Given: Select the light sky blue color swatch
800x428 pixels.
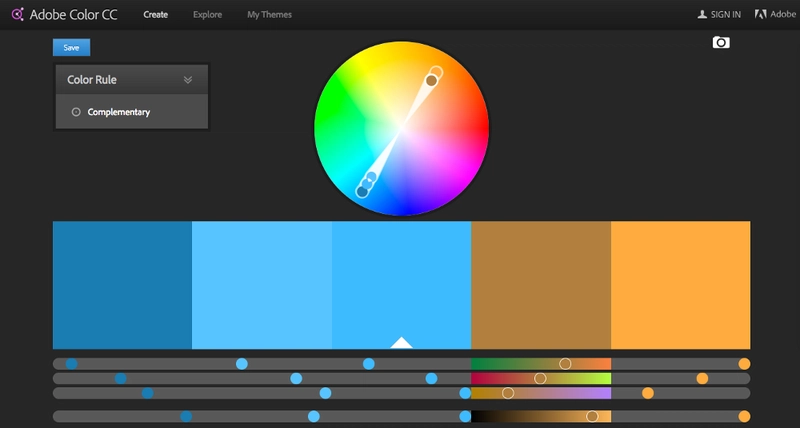Looking at the screenshot, I should (262, 285).
